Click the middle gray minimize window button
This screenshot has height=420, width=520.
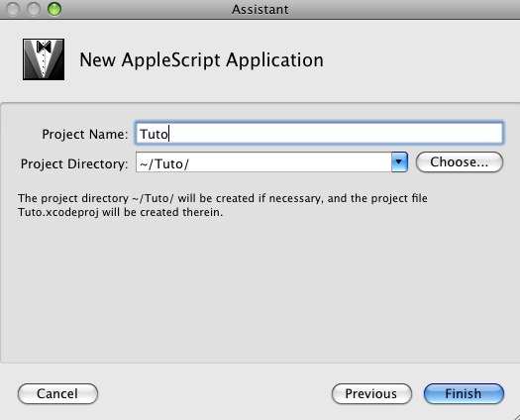(x=34, y=9)
